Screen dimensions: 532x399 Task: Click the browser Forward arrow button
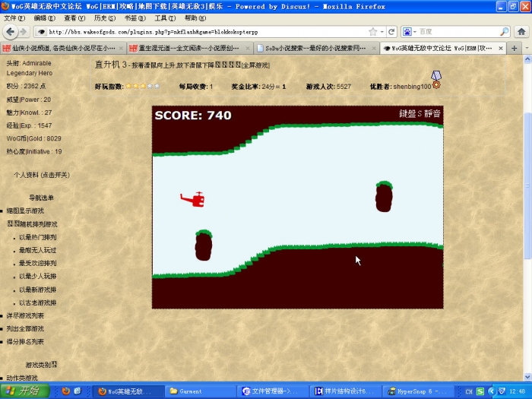coord(23,32)
